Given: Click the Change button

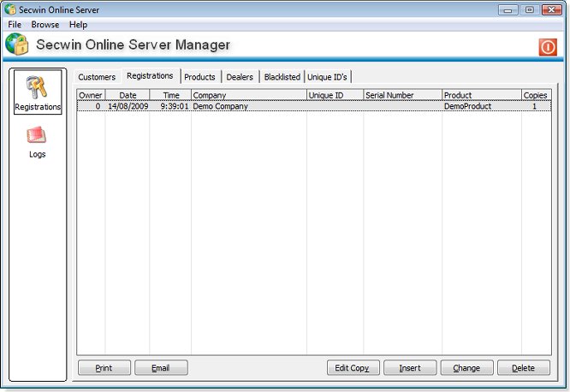Looking at the screenshot, I should pyautogui.click(x=466, y=368).
